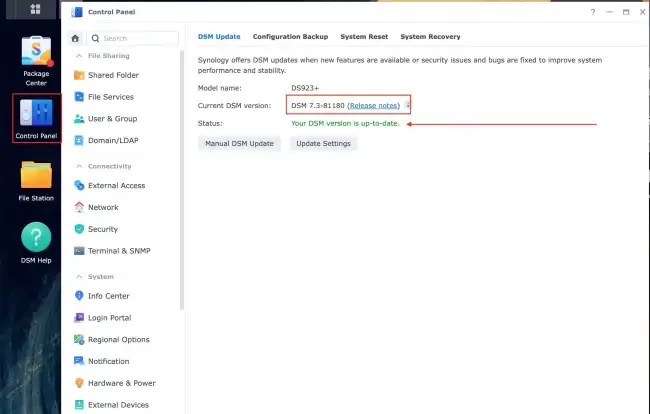Click the Control Panel title bar icon
Screen dimensions: 650x414
click(77, 12)
